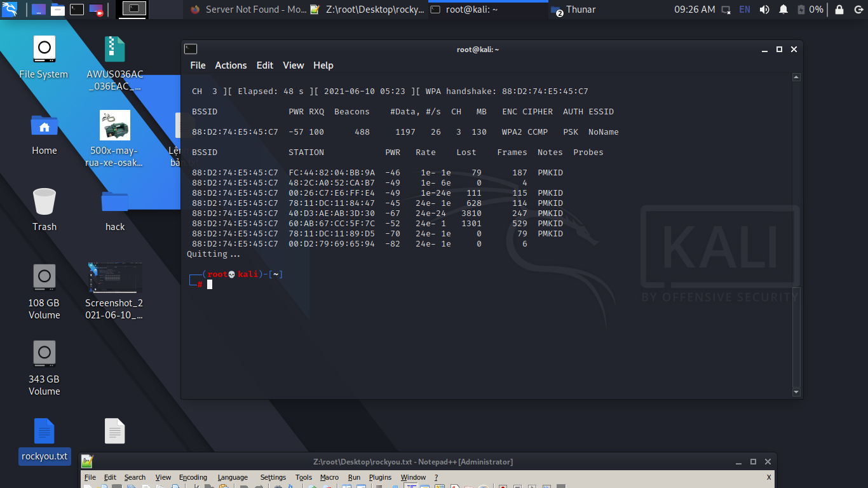The width and height of the screenshot is (868, 488).
Task: Close document with Notepad++ menu-bar X
Action: click(x=769, y=477)
